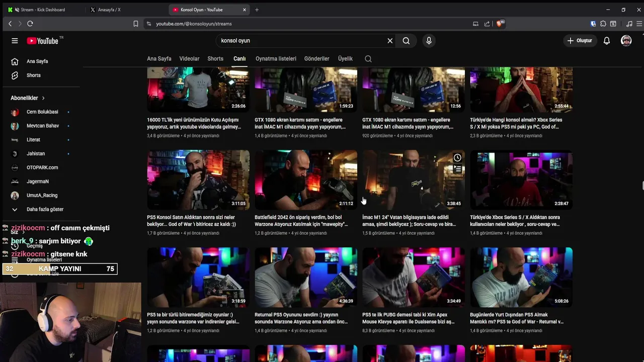Switch to the Videolar tab
Screen dimensions: 644x362
point(189,59)
